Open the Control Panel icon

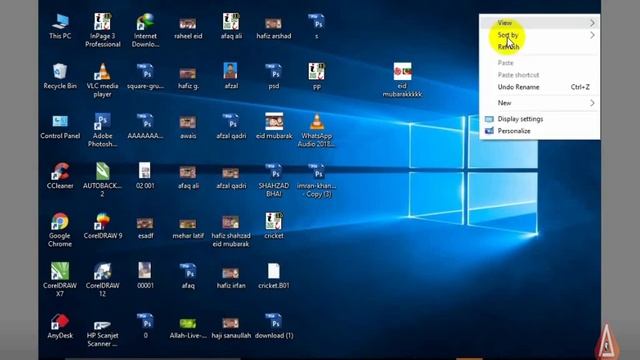click(x=60, y=127)
